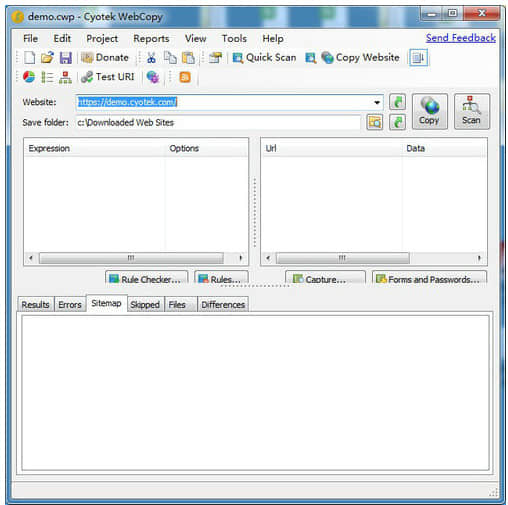Switch to the Skipped tab
The height and width of the screenshot is (505, 508).
(x=145, y=304)
